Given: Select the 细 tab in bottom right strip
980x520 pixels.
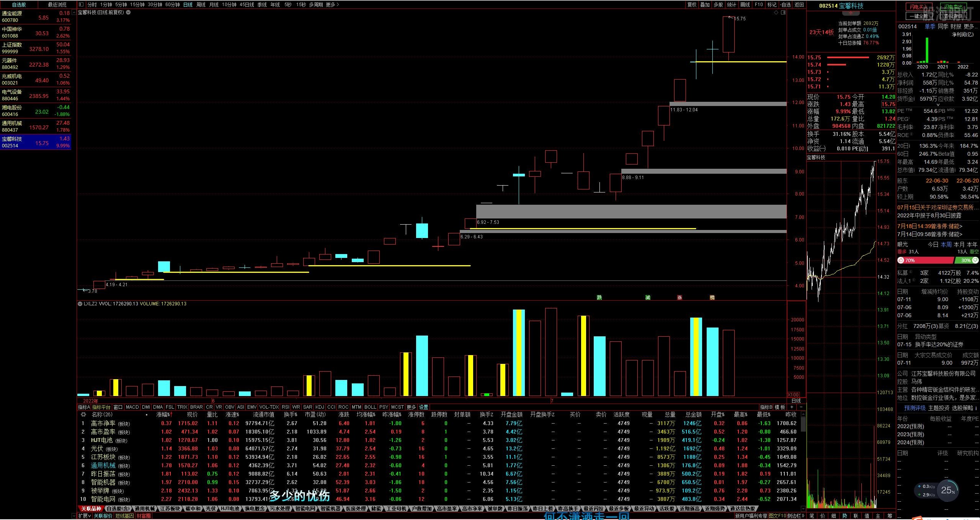Looking at the screenshot, I should [x=834, y=516].
